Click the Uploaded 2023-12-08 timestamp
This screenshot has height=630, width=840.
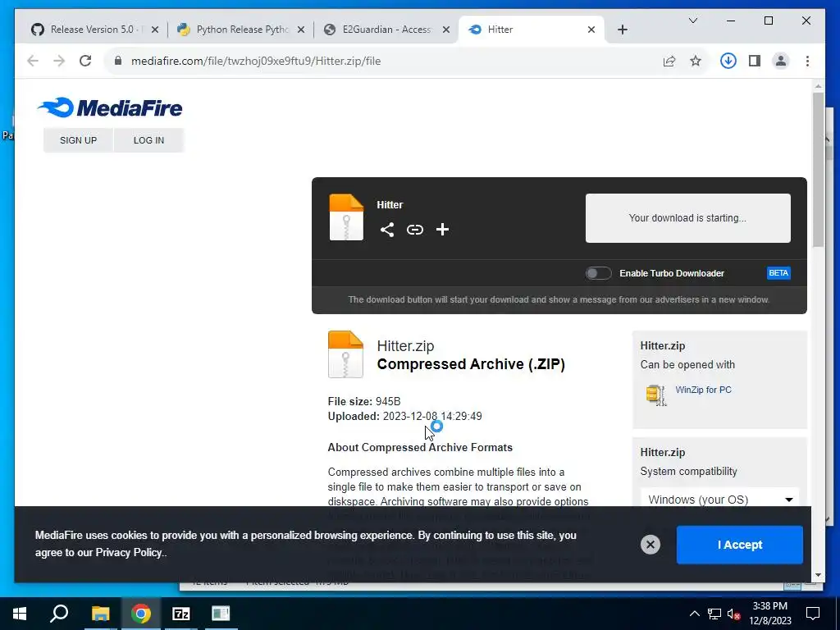tap(404, 416)
